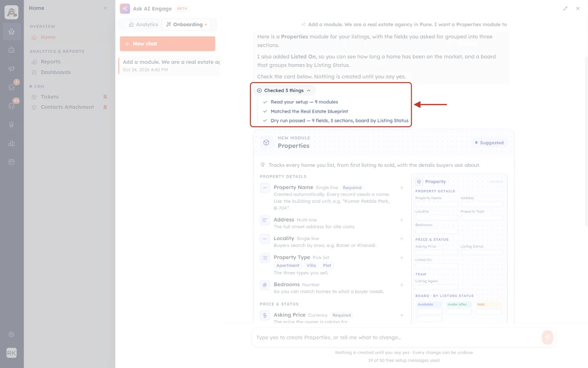
Task: Expand the Locality field with plus
Action: (x=402, y=239)
